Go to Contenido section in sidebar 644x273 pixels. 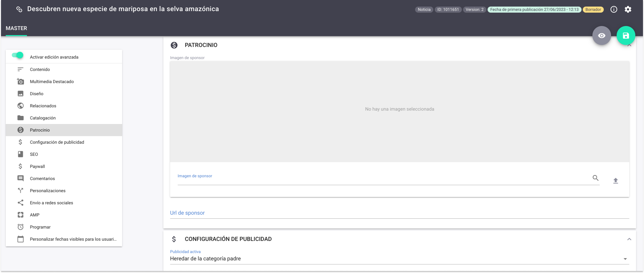click(64, 69)
